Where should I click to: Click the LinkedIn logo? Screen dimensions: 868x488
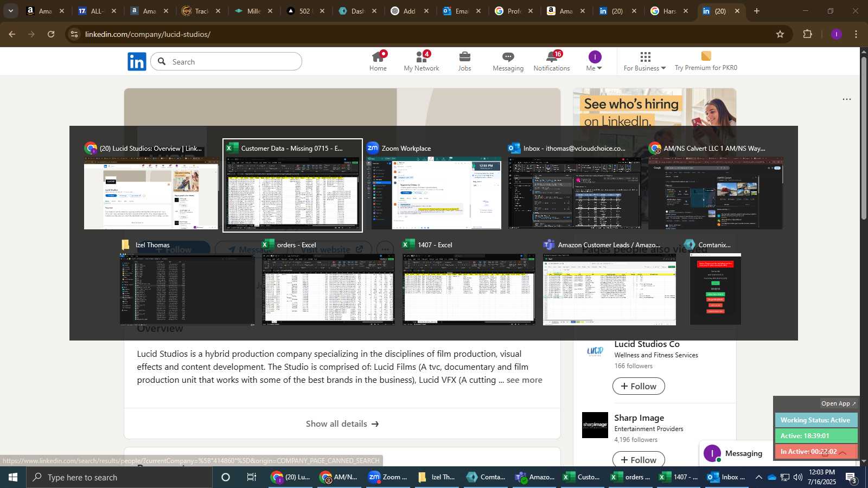tap(137, 62)
